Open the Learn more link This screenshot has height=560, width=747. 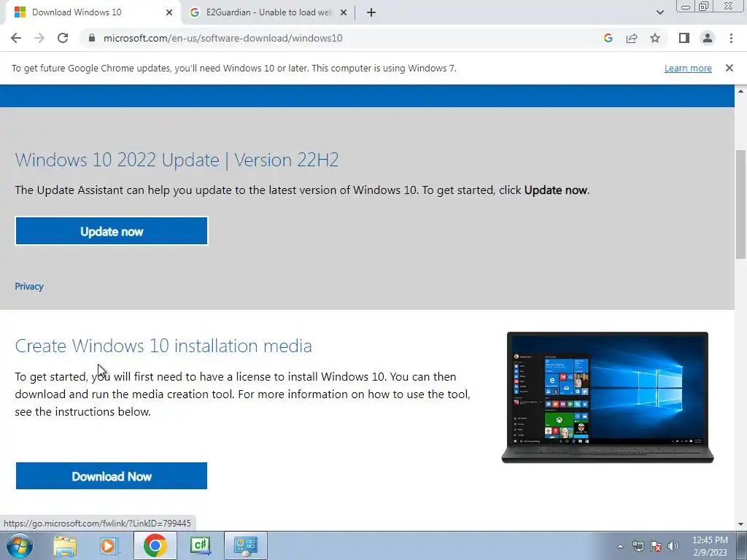[x=688, y=68]
